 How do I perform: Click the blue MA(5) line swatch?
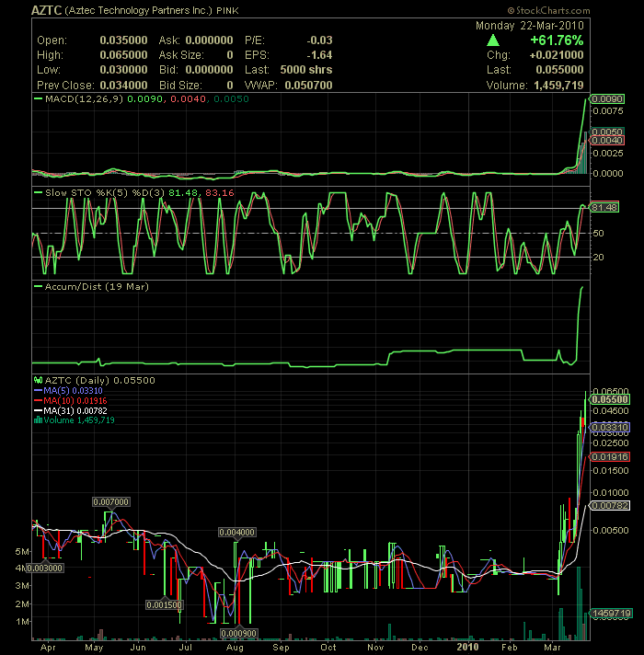[38, 391]
